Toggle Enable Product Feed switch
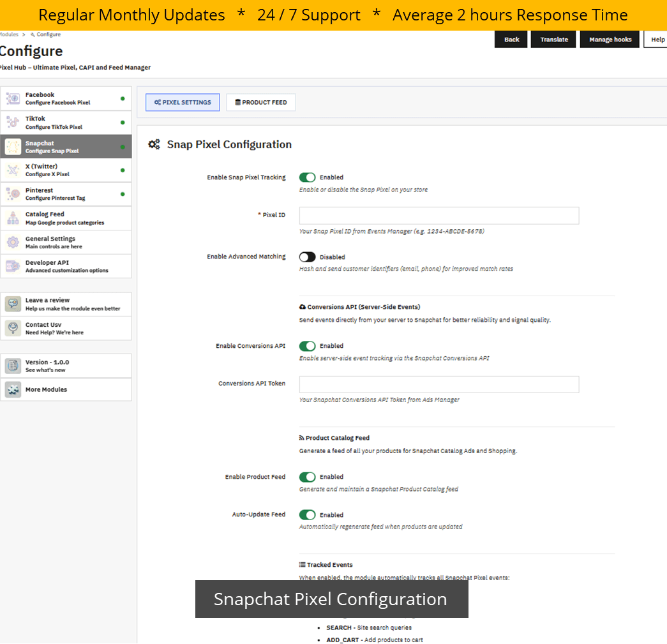 click(x=307, y=477)
